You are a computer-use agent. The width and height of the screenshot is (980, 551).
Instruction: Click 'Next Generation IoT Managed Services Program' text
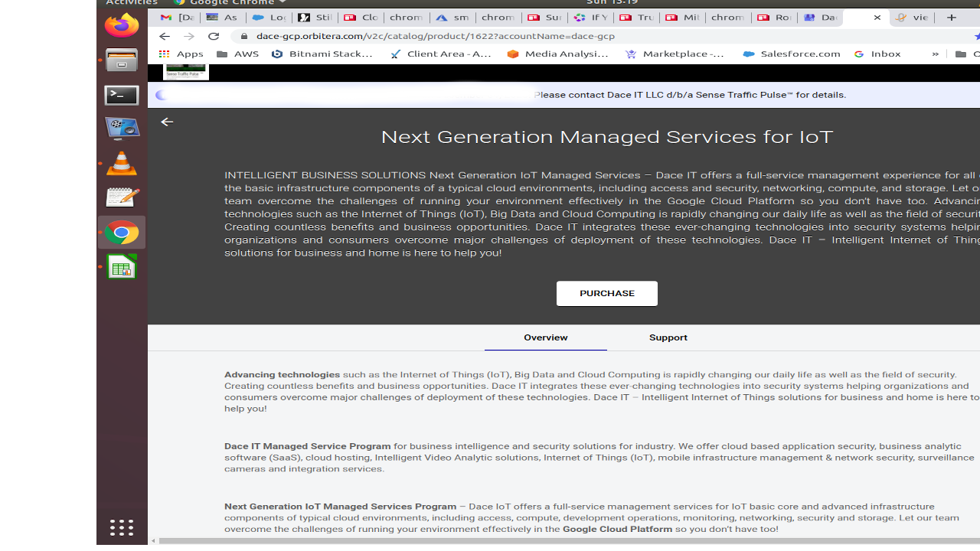[340, 507]
